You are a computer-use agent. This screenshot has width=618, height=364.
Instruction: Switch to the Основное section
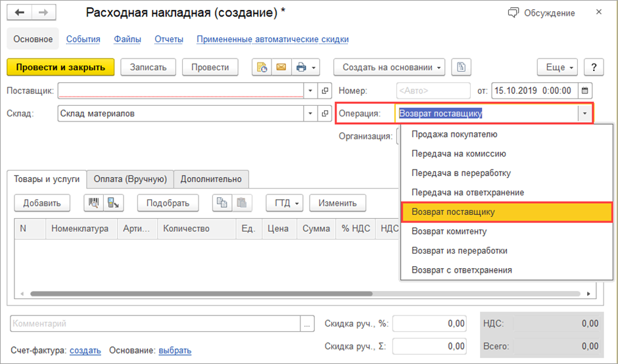[x=33, y=39]
